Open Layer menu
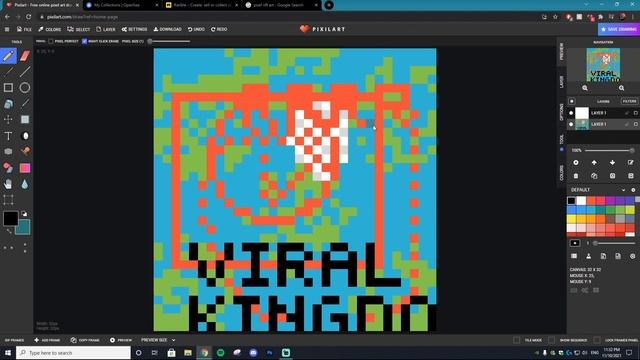The height and width of the screenshot is (360, 640). click(106, 29)
